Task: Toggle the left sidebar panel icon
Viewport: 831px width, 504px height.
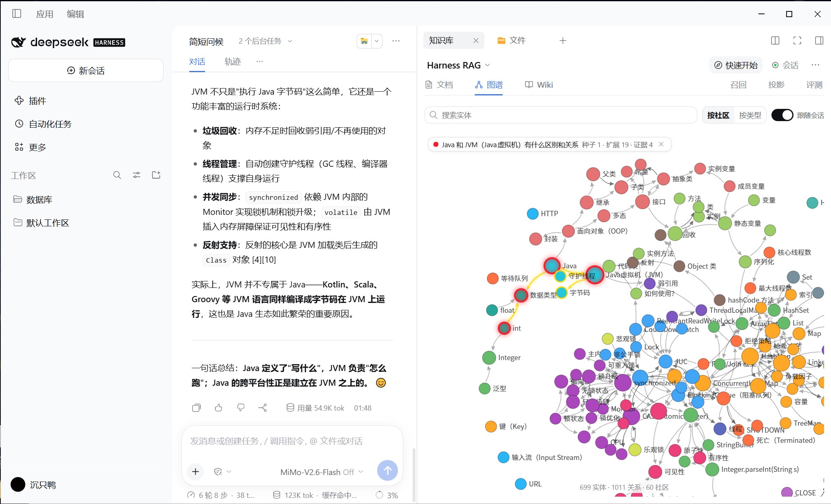Action: click(x=17, y=13)
